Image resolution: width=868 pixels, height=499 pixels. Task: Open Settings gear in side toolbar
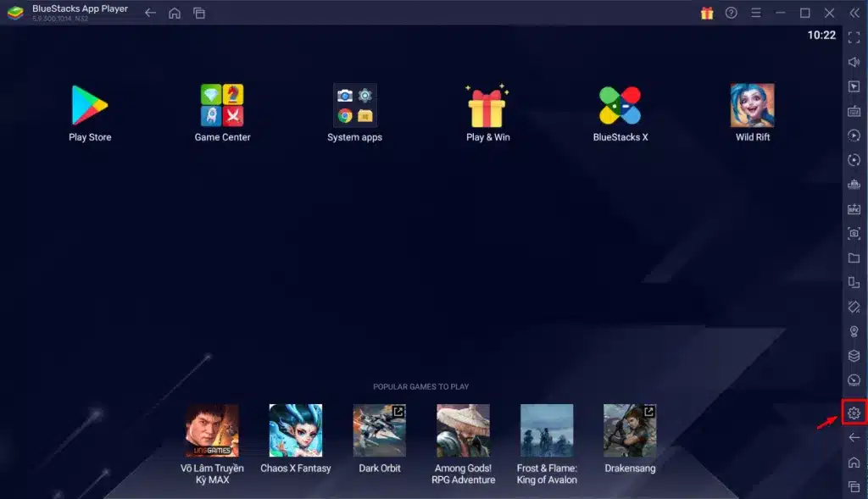point(854,413)
